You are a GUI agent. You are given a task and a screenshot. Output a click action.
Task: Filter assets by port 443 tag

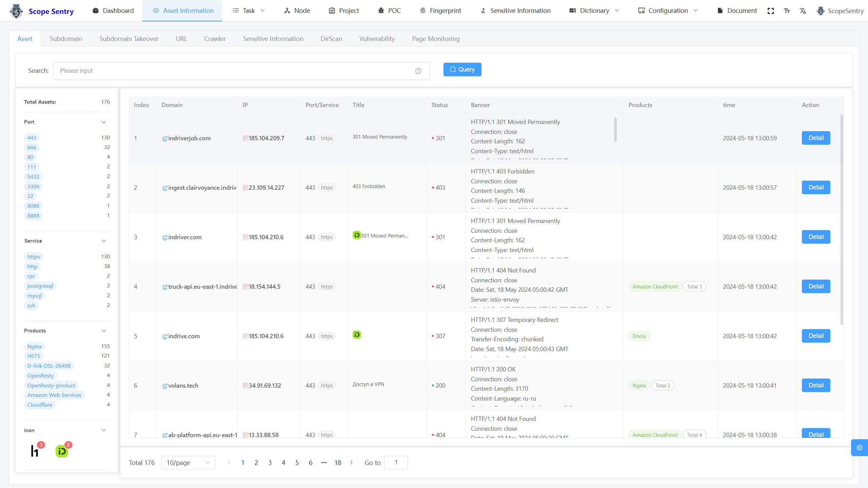32,138
